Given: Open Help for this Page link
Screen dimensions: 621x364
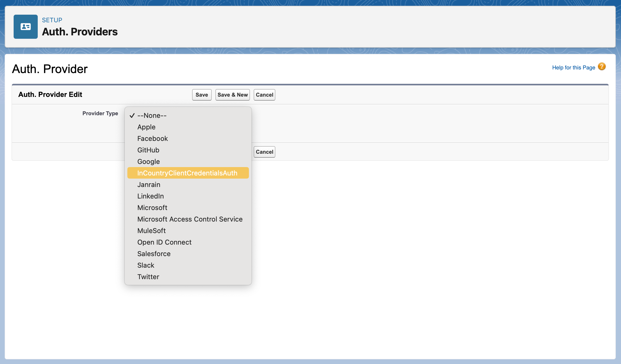Looking at the screenshot, I should pos(573,68).
